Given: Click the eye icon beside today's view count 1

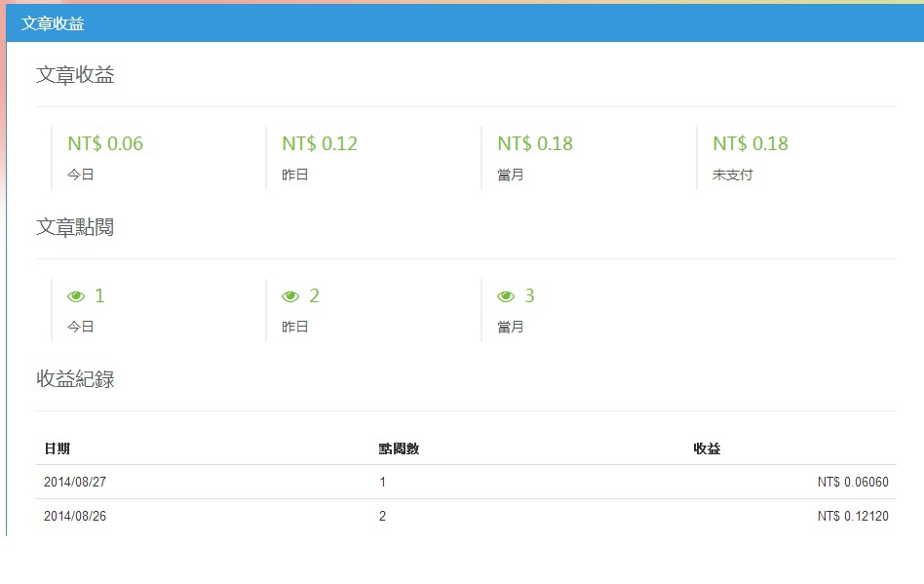Looking at the screenshot, I should point(76,296).
